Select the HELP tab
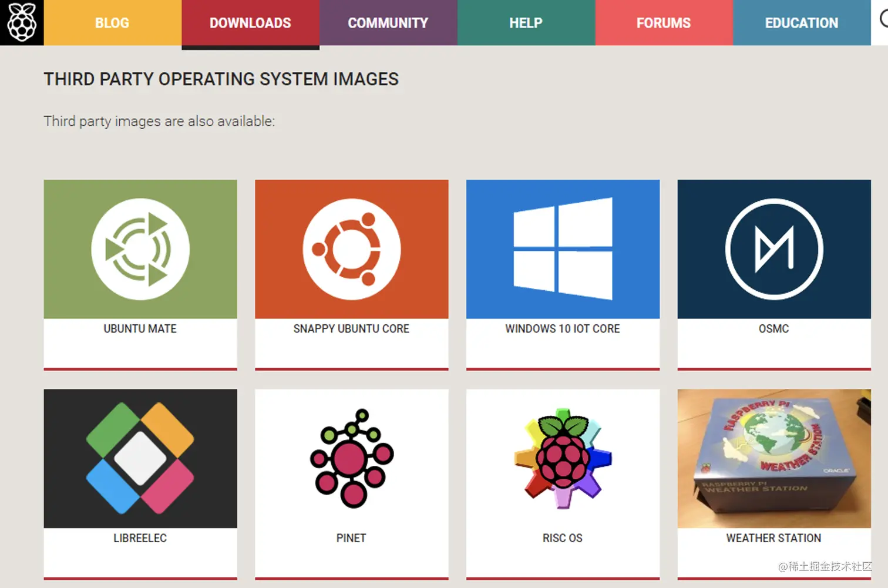This screenshot has width=888, height=588. point(526,22)
